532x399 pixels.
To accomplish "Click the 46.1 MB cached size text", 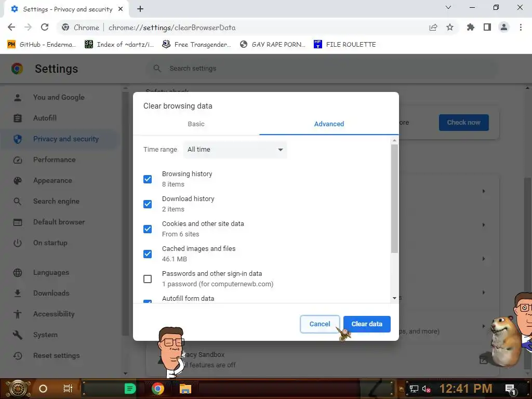I will point(175,259).
